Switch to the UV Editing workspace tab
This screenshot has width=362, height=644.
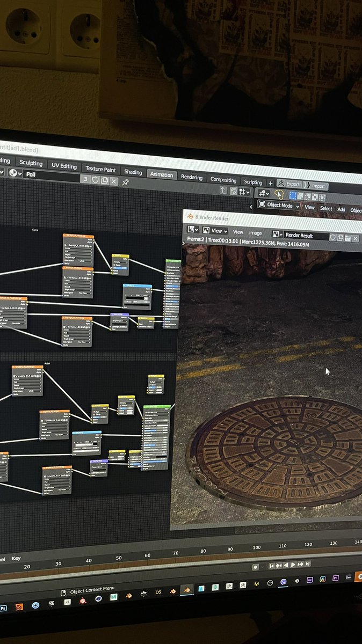pos(64,166)
